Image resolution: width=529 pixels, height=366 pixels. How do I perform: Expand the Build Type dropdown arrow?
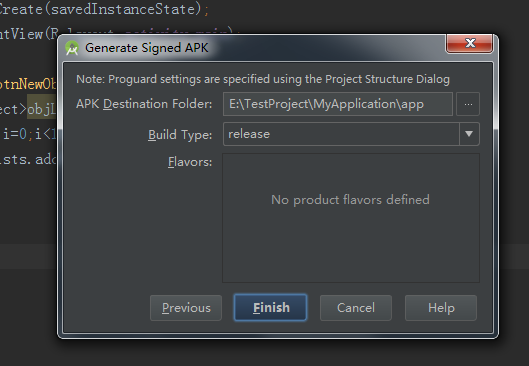click(469, 134)
